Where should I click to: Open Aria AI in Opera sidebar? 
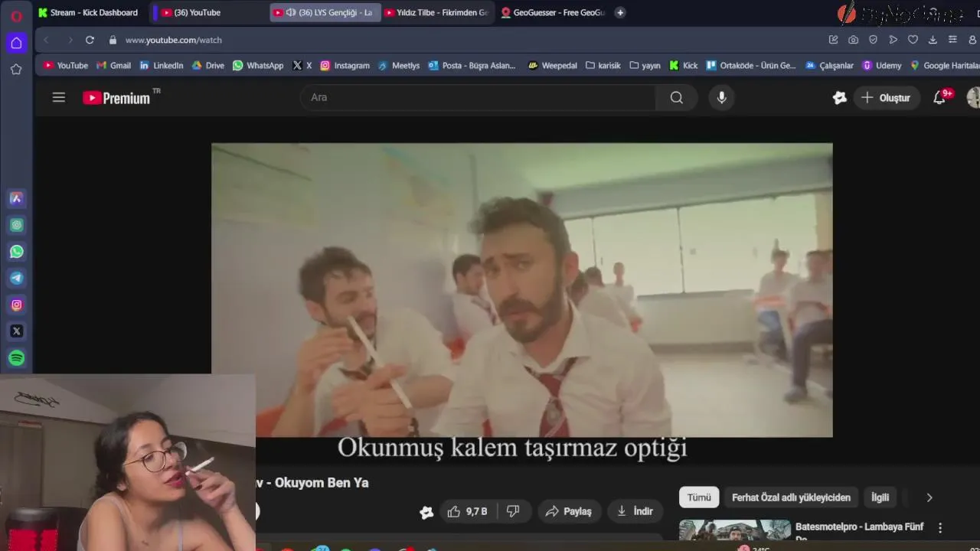pos(16,199)
